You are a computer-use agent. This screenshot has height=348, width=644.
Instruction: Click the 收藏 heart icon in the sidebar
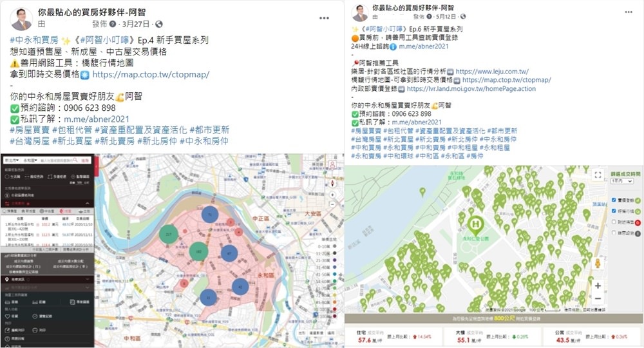coord(7,316)
